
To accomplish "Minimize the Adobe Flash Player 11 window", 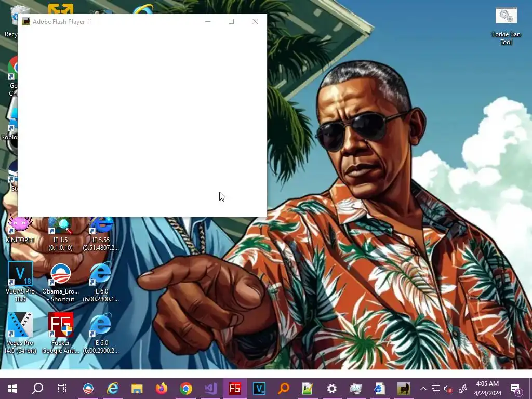I will click(208, 21).
